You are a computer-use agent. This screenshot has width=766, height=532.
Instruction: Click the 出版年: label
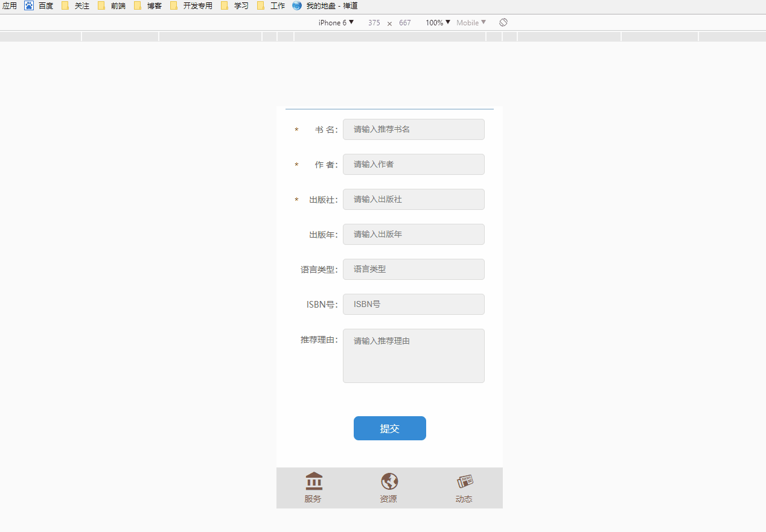click(x=324, y=235)
